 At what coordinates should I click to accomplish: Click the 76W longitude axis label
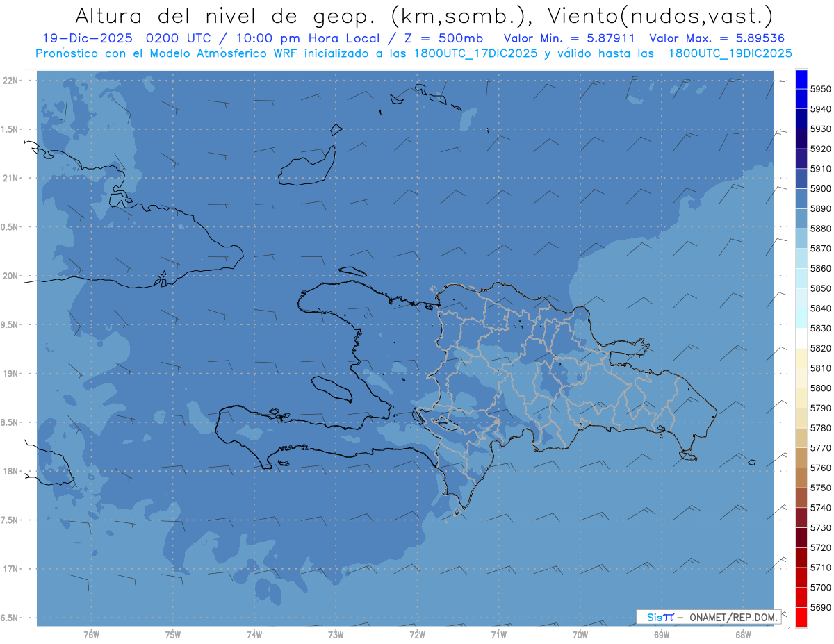91,634
